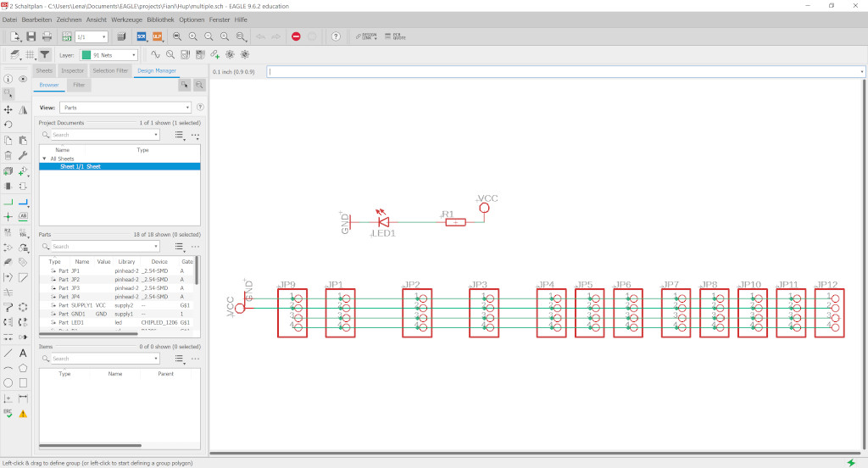Switch to the Inspector tab
868x468 pixels.
coord(73,71)
